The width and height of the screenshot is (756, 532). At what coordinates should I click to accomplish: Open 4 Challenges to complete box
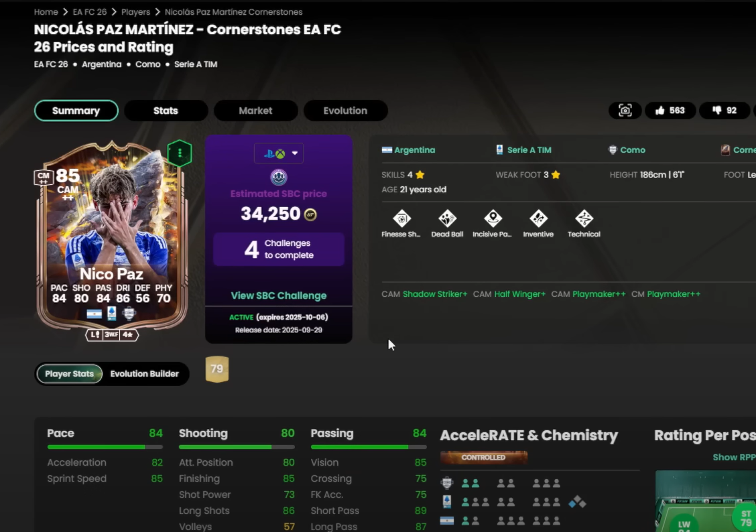[279, 249]
